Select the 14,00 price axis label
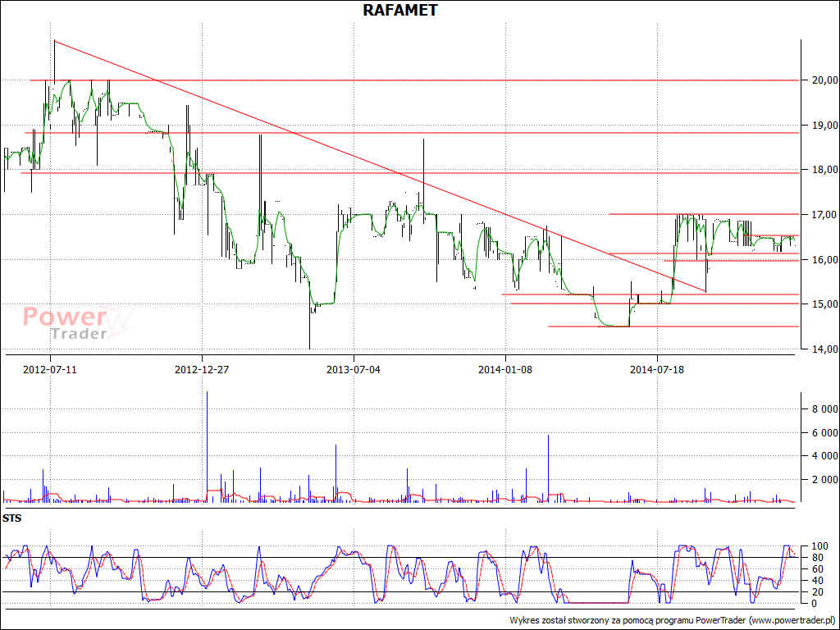 tap(825, 349)
